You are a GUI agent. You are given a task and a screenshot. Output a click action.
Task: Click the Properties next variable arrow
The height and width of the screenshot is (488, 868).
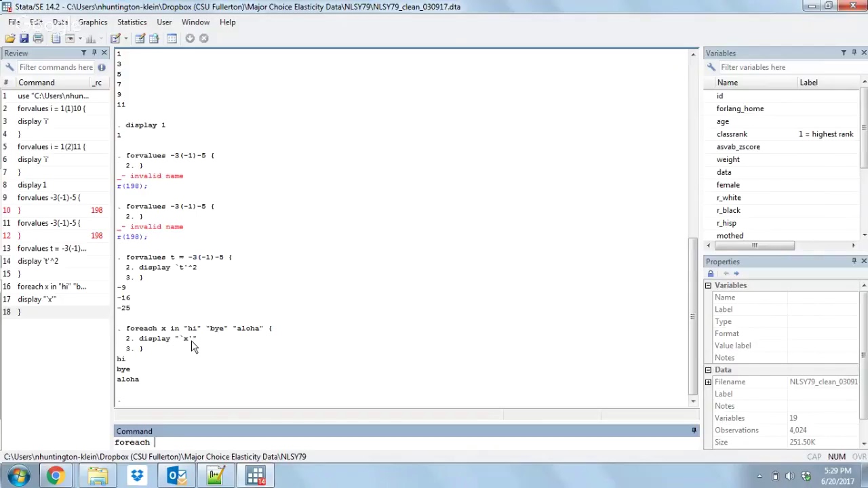[x=736, y=273]
